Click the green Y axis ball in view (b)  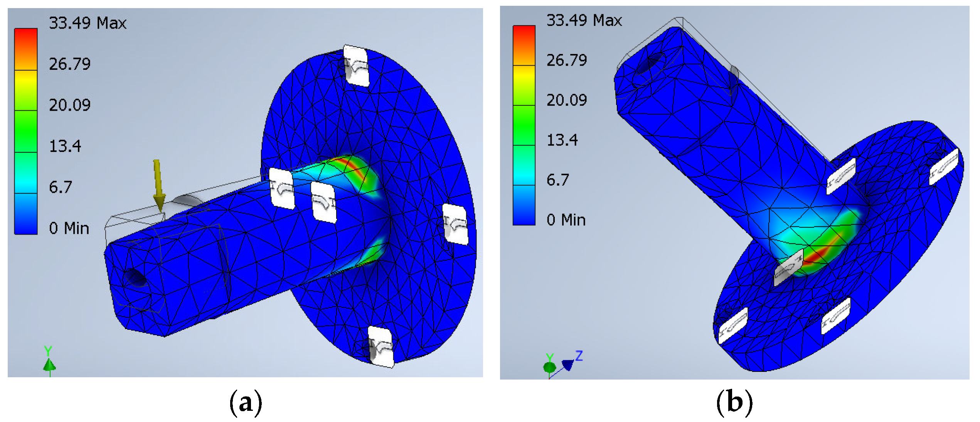[x=549, y=367]
